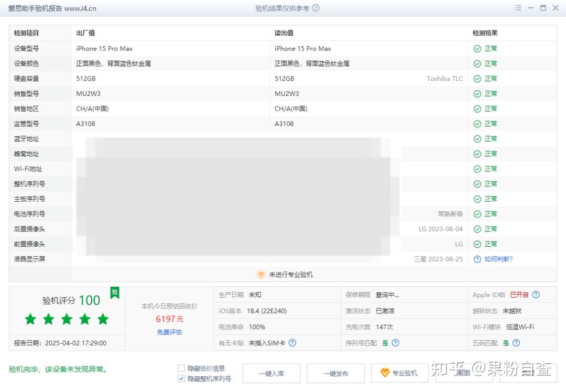
Task: Click the help icon next to Apple ID锁 已开启
Action: [x=536, y=295]
